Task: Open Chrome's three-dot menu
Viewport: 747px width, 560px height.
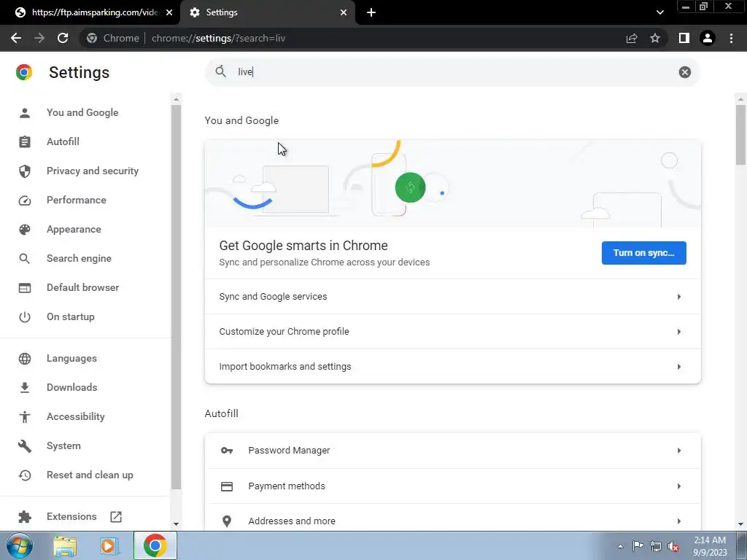Action: tap(731, 38)
